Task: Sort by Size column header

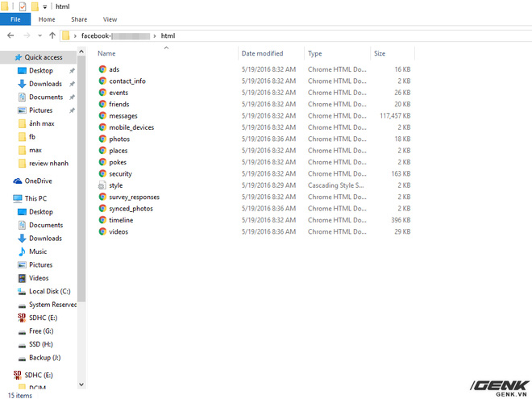Action: click(x=380, y=53)
